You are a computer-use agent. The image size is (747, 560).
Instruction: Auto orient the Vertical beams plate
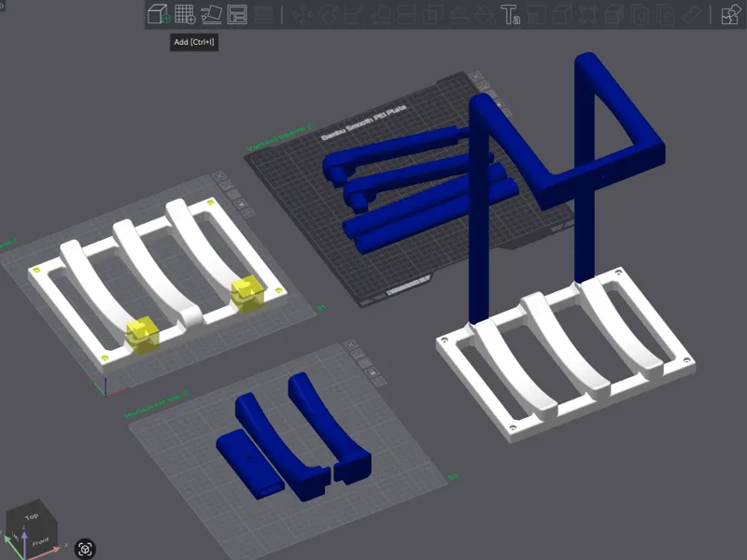tap(484, 85)
